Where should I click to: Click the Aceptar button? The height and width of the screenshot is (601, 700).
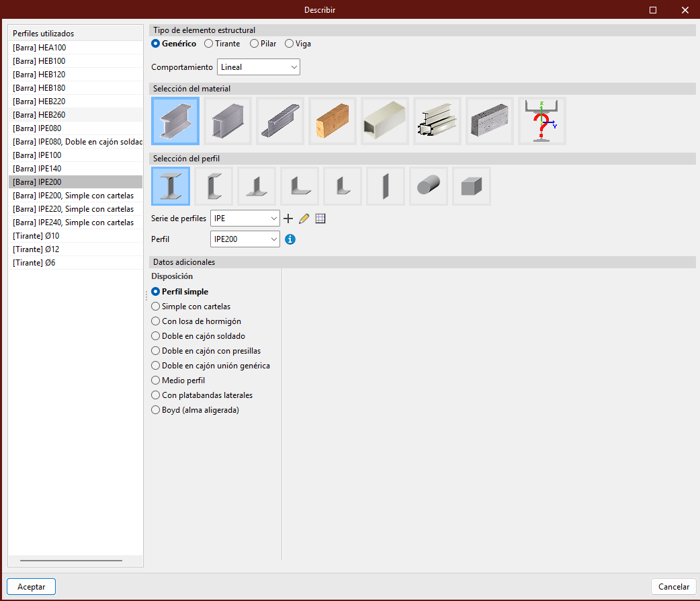pos(31,587)
